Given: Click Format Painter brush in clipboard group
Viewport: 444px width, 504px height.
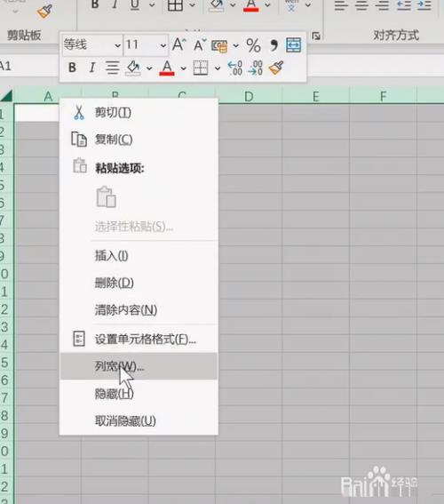Looking at the screenshot, I should point(44,12).
